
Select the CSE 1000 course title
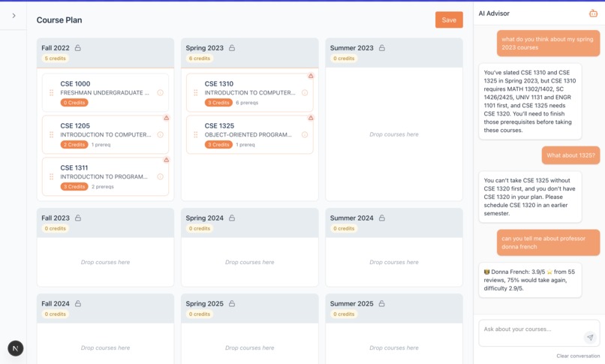(75, 83)
